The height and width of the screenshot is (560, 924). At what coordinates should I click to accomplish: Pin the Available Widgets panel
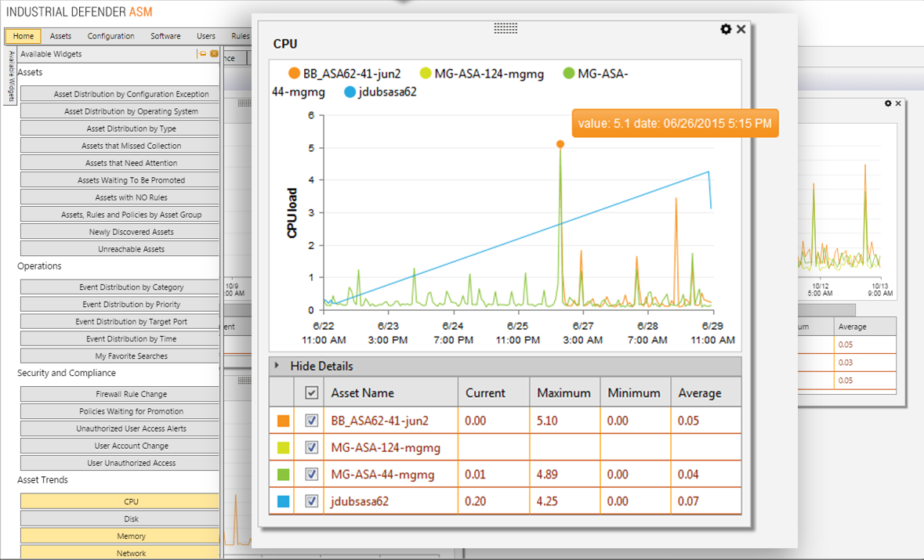[202, 53]
